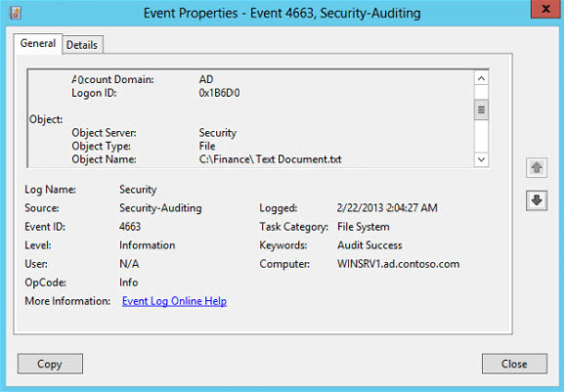Screen dimensions: 564x392
Task: Click the Event Properties window icon
Action: pyautogui.click(x=16, y=13)
